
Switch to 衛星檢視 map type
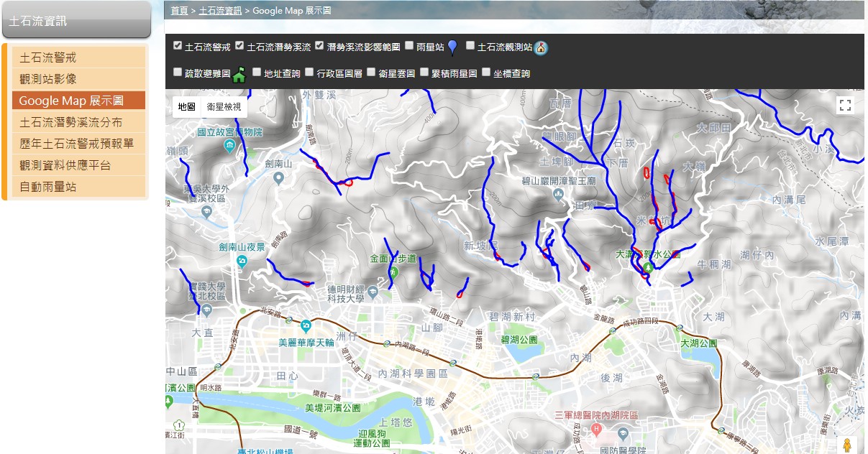coord(224,106)
